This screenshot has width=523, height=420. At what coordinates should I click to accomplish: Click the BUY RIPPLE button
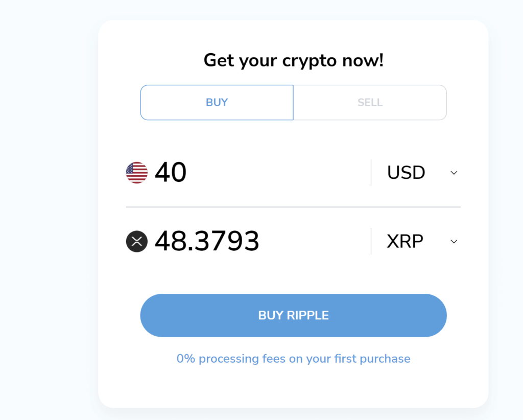coord(293,315)
